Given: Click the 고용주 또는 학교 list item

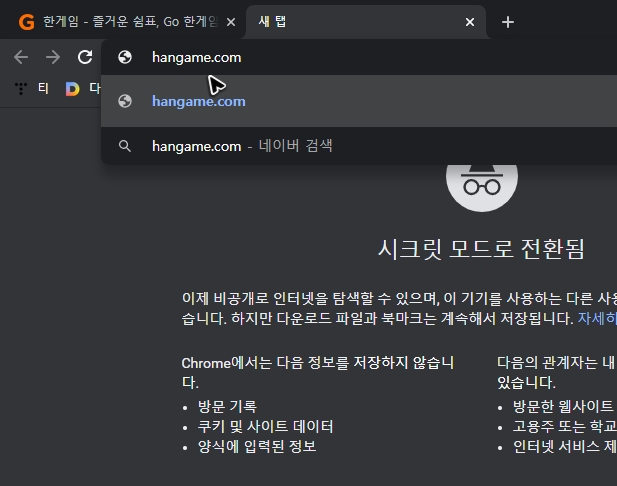Looking at the screenshot, I should coord(565,427).
